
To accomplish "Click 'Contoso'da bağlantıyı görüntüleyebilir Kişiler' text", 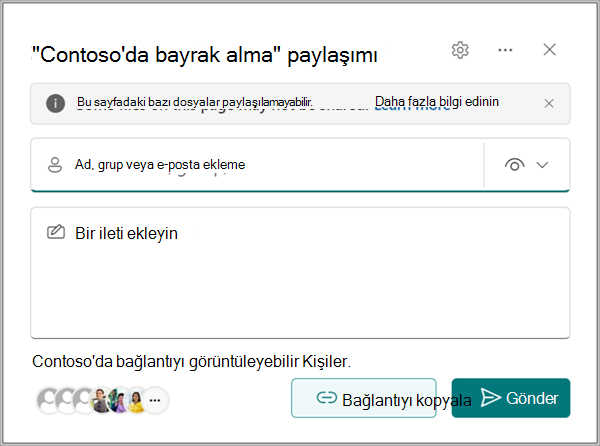I will tap(191, 361).
